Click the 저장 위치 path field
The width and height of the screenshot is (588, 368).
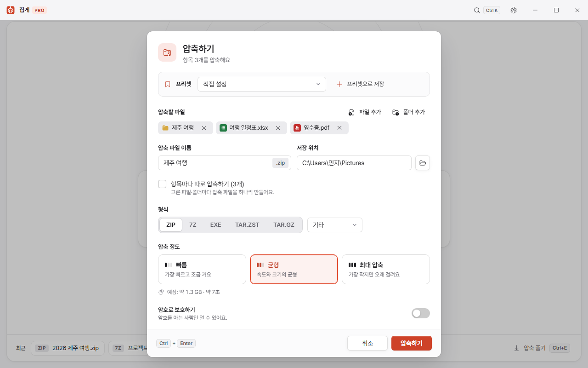click(354, 163)
